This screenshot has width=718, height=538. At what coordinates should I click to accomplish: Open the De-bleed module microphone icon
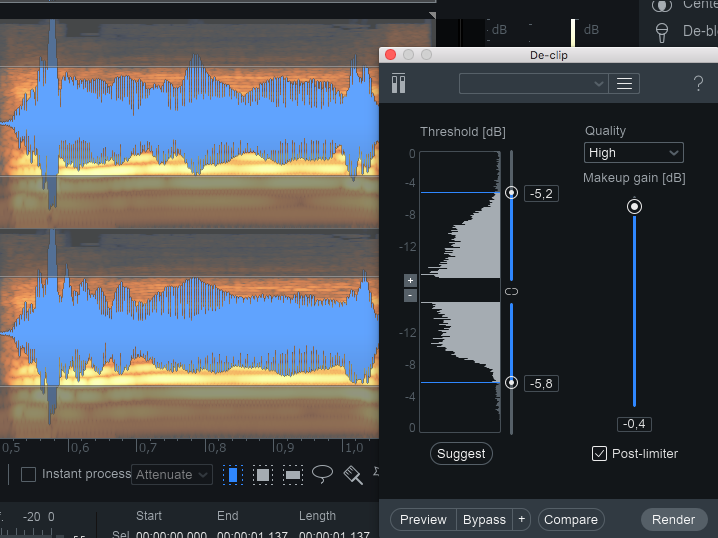click(x=662, y=32)
